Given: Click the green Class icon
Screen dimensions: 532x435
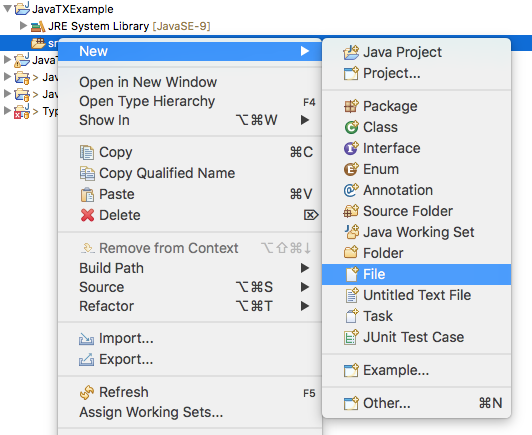Looking at the screenshot, I should point(351,127).
